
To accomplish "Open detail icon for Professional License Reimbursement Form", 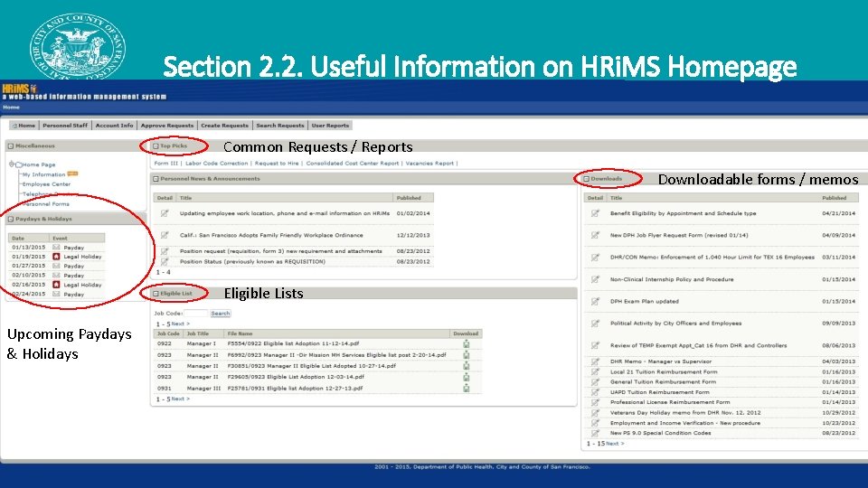I will pos(595,402).
